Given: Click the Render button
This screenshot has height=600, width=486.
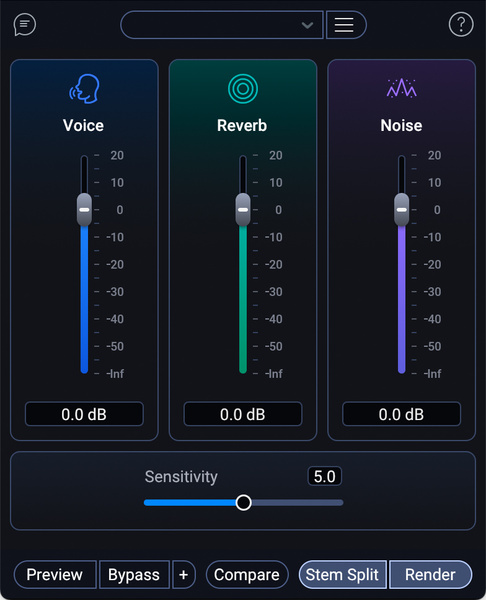Looking at the screenshot, I should coord(431,574).
